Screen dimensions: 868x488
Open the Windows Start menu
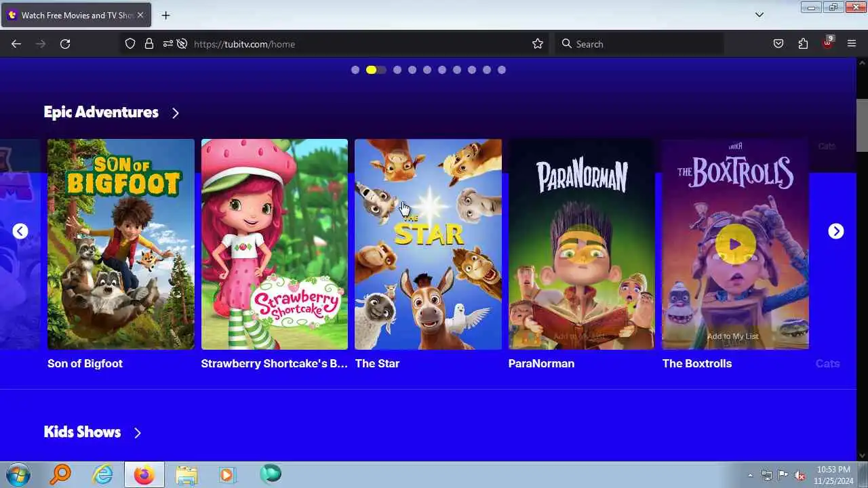(18, 474)
